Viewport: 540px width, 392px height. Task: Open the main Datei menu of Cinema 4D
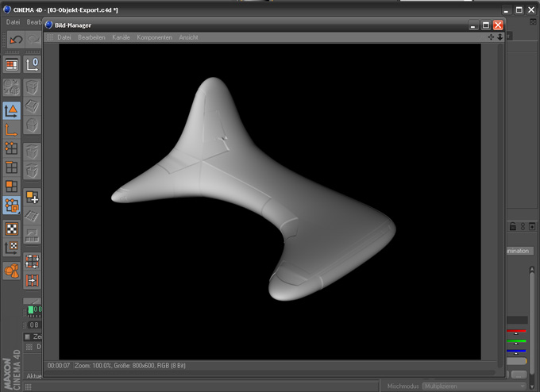click(13, 21)
